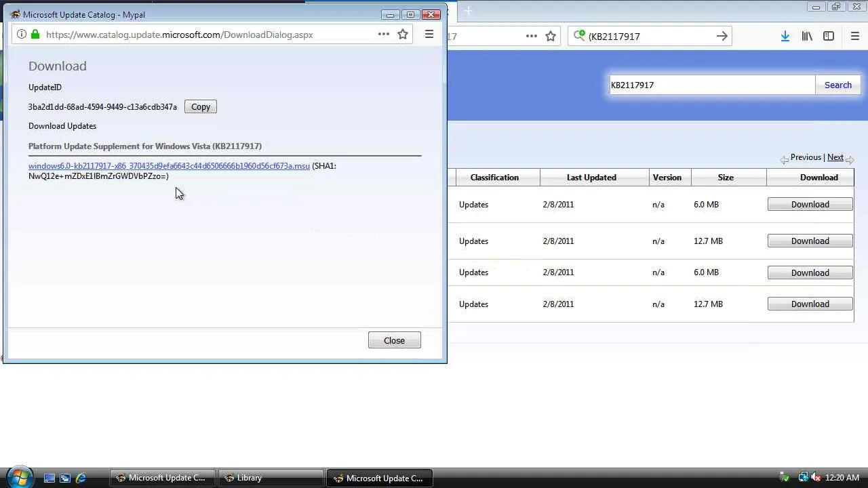868x488 pixels.
Task: Minimize the Mypal popup window
Action: pos(390,14)
